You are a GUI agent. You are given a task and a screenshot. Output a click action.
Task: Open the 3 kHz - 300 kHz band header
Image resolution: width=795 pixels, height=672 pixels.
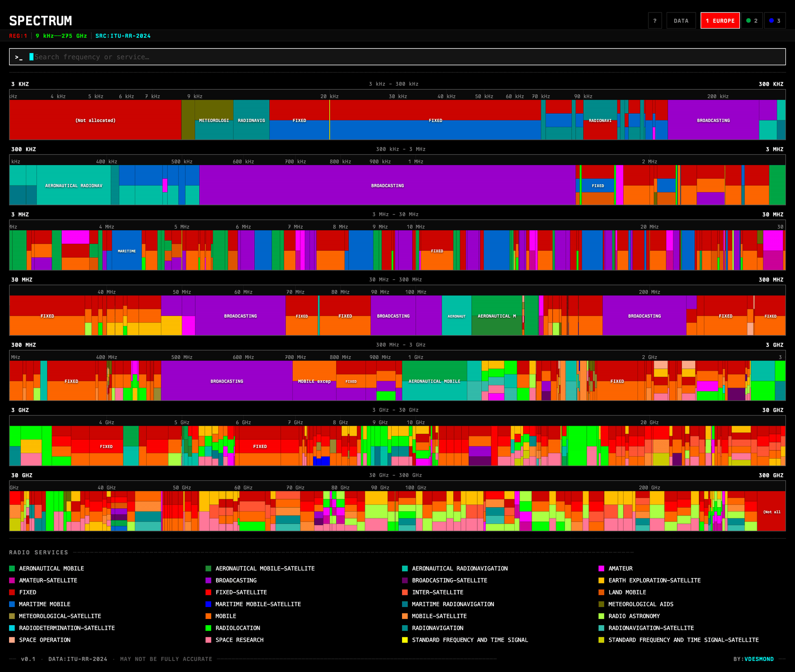(x=394, y=84)
